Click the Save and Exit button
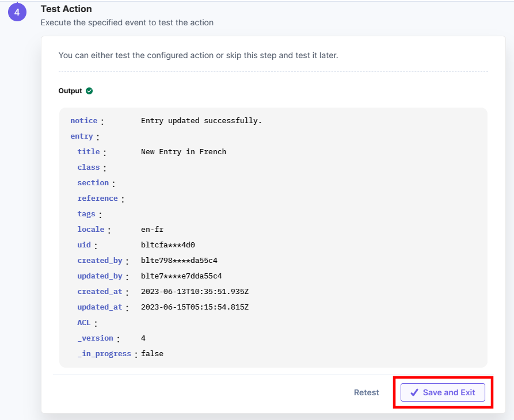This screenshot has width=514, height=420. tap(443, 392)
